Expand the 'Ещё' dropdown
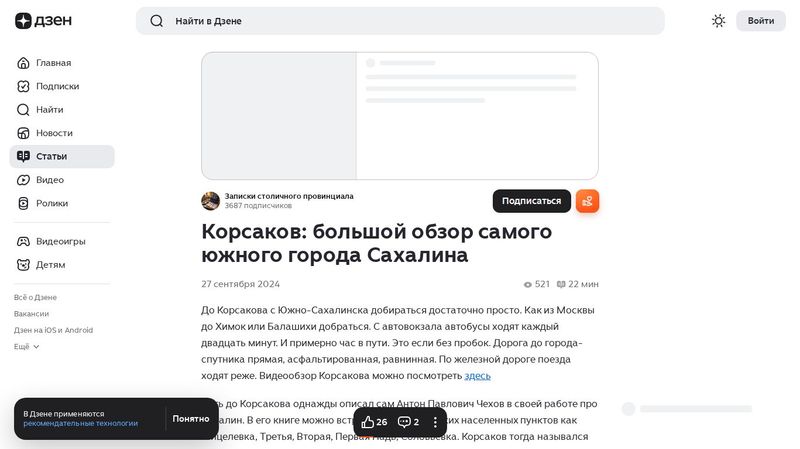The image size is (800, 449). click(x=27, y=346)
